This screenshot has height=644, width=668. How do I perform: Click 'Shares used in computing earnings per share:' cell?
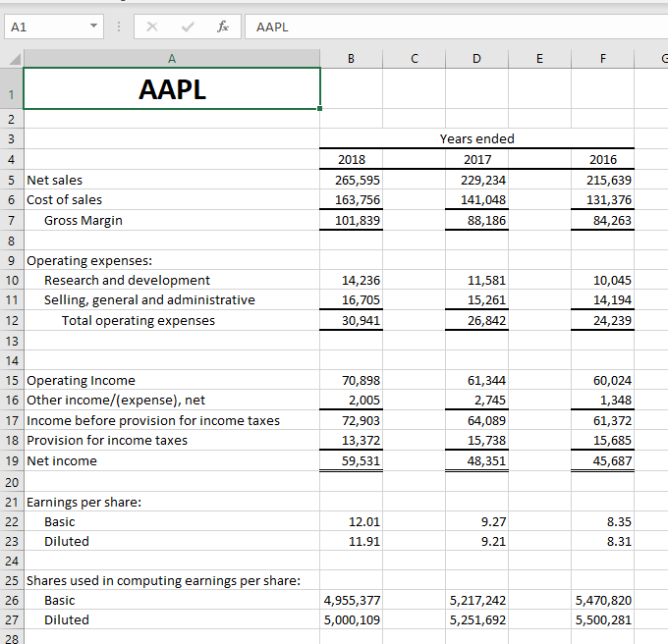click(x=172, y=580)
